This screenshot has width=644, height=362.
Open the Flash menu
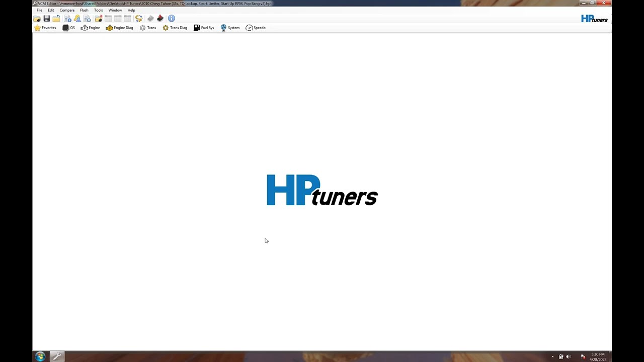[x=84, y=10]
